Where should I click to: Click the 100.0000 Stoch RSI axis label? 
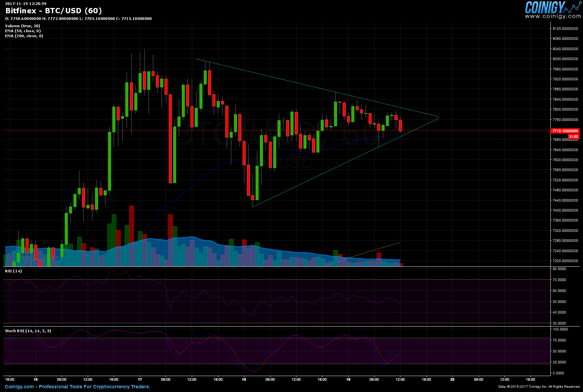click(560, 329)
